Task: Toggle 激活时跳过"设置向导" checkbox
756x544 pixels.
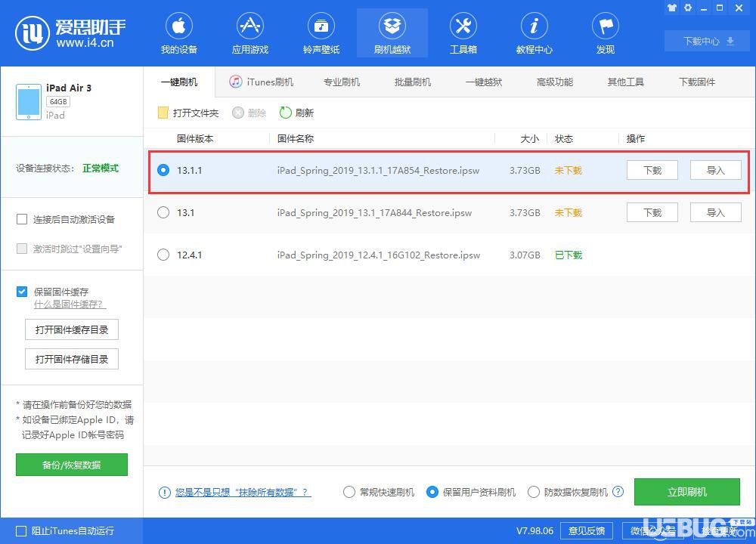Action: tap(22, 249)
